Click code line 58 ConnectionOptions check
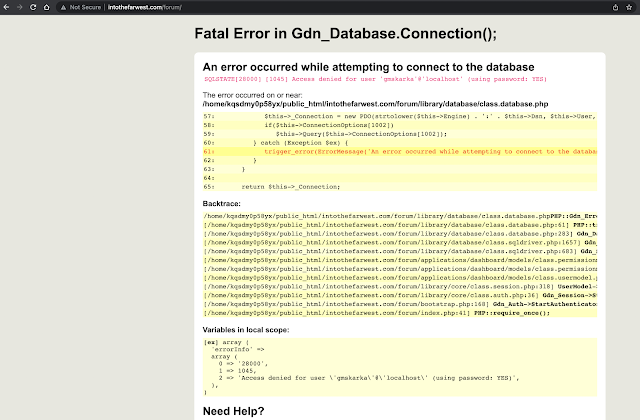Screen dimensions: 640x420 [x=400, y=125]
